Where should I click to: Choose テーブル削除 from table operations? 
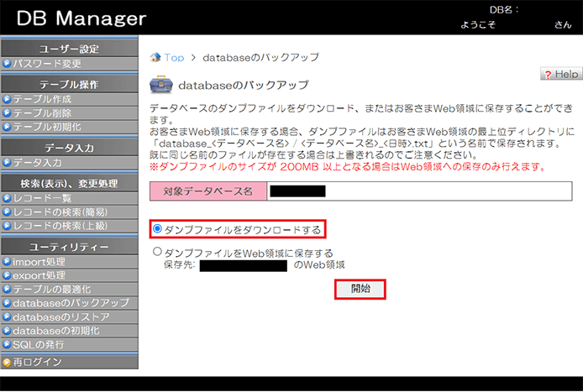42,113
